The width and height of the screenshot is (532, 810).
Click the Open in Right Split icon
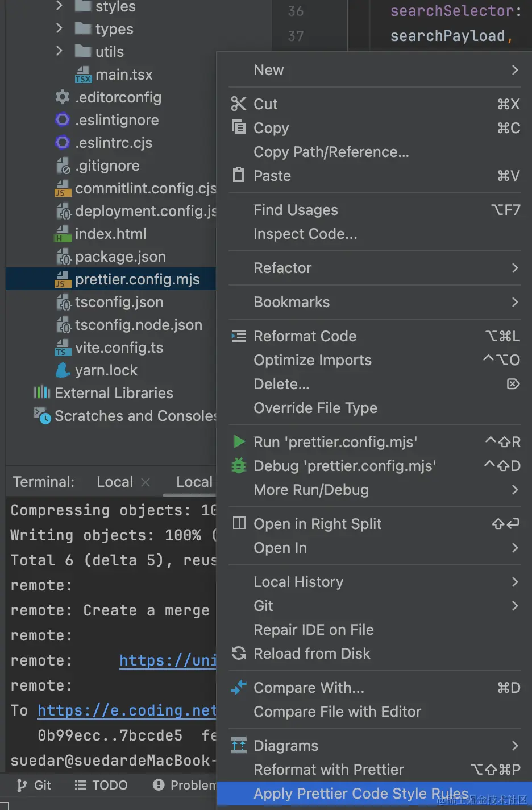click(x=238, y=523)
